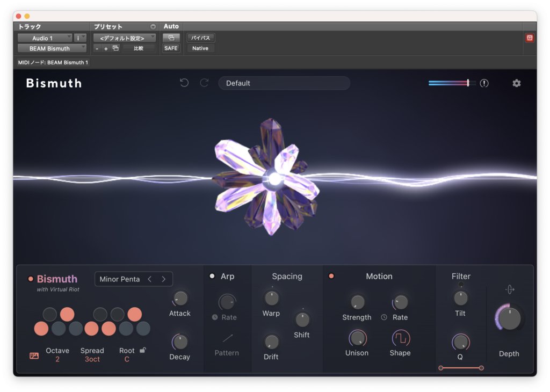Open the keyboard icon beside Octave
The width and height of the screenshot is (550, 392).
pyautogui.click(x=34, y=356)
